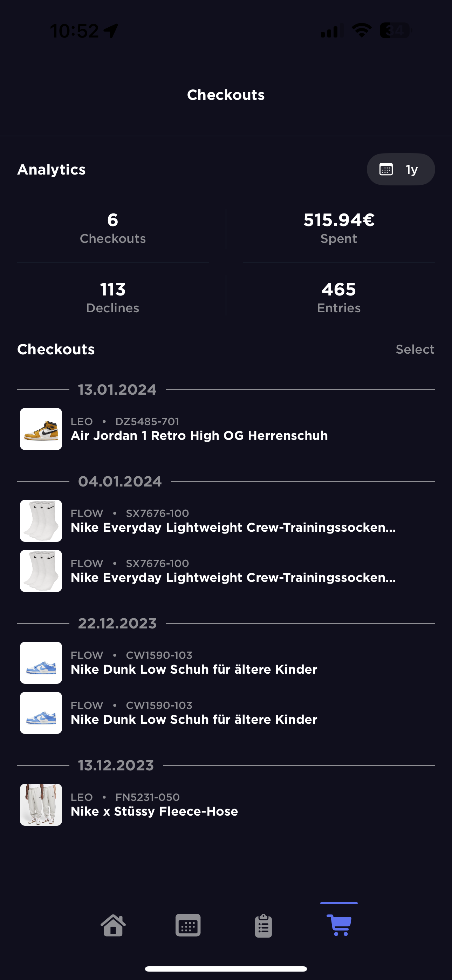The image size is (452, 980).
Task: Tap the 13.01.2024 date header
Action: tap(117, 389)
